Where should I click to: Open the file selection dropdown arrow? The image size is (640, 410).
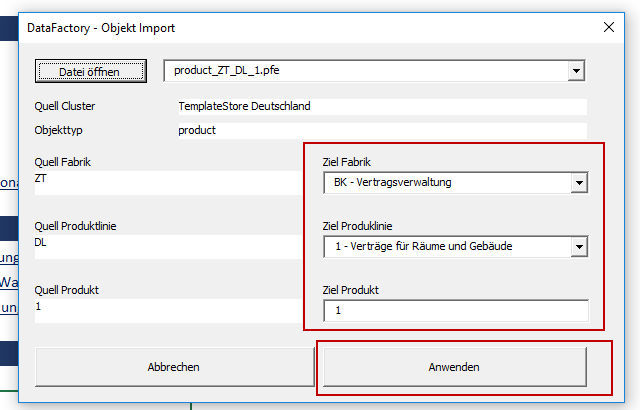pyautogui.click(x=576, y=71)
